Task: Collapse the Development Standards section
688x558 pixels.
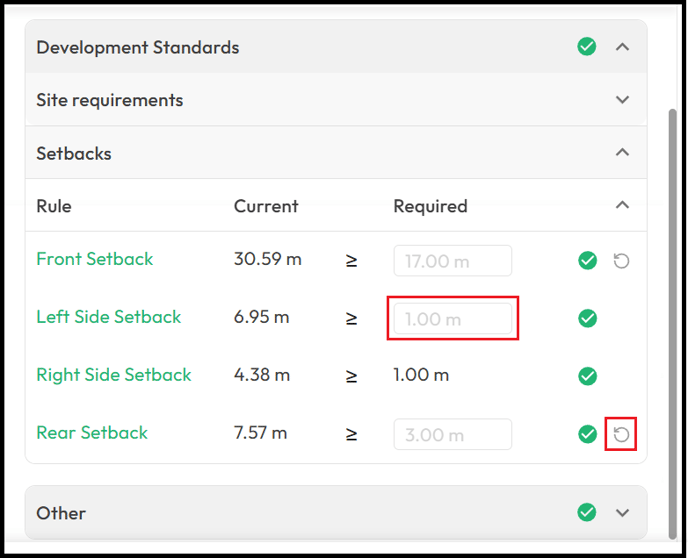Action: (x=622, y=47)
